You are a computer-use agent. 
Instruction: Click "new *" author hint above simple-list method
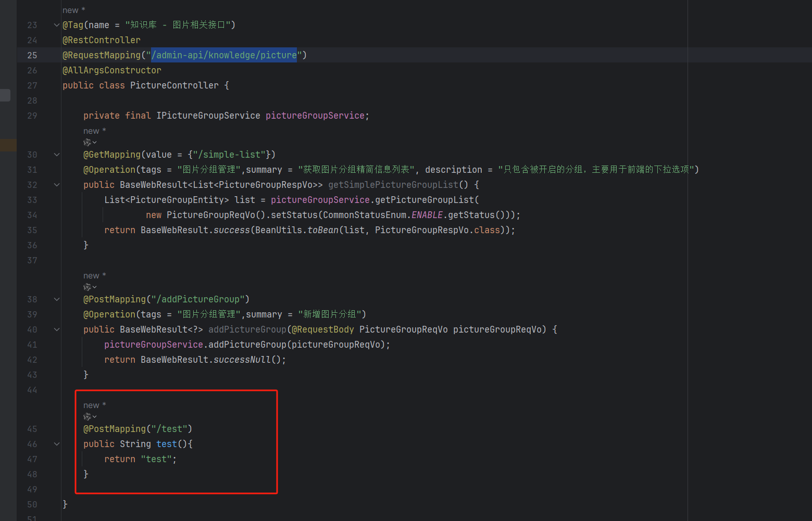[x=94, y=131]
